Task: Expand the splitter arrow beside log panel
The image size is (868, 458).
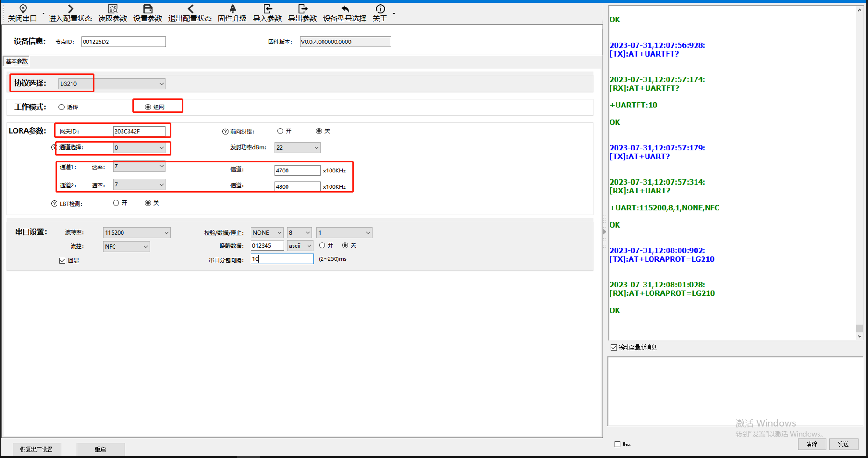Action: (604, 231)
